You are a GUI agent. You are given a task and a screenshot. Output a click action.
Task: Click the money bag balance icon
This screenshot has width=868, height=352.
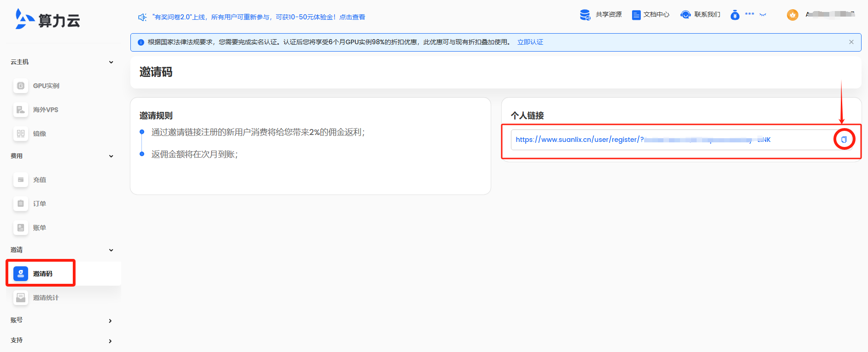pos(735,15)
